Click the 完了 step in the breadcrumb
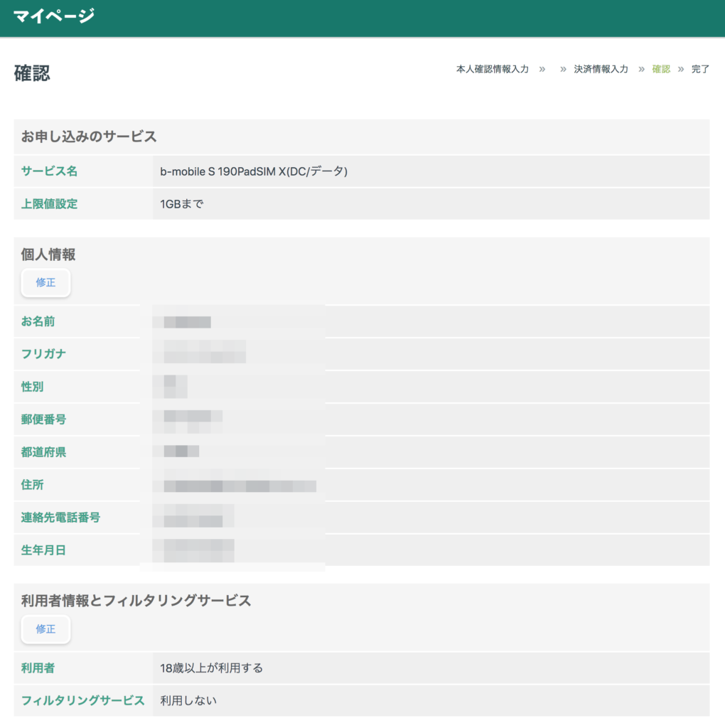This screenshot has width=725, height=728. [x=700, y=69]
